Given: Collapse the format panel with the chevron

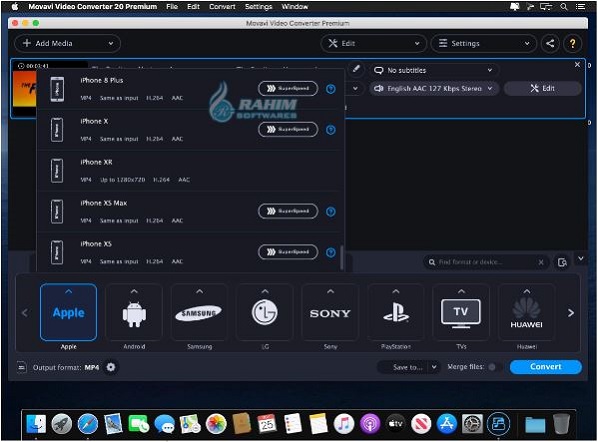Looking at the screenshot, I should tap(580, 259).
